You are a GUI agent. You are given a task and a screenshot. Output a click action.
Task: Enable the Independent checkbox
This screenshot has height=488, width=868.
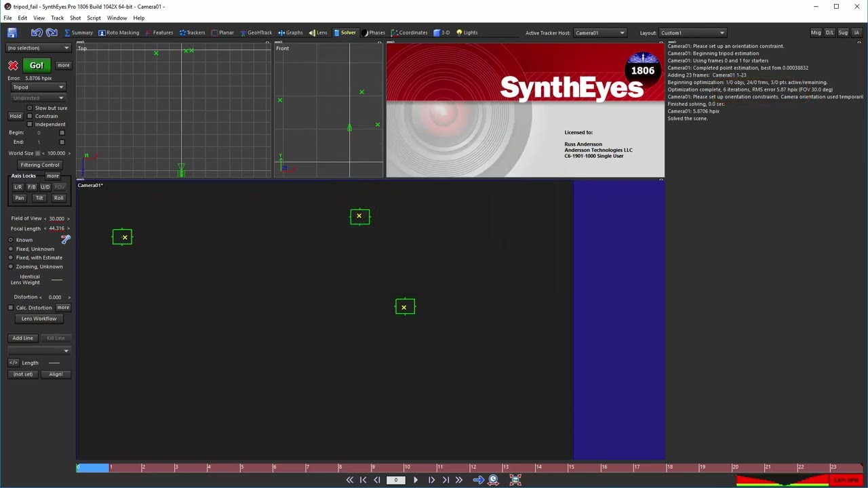[29, 124]
